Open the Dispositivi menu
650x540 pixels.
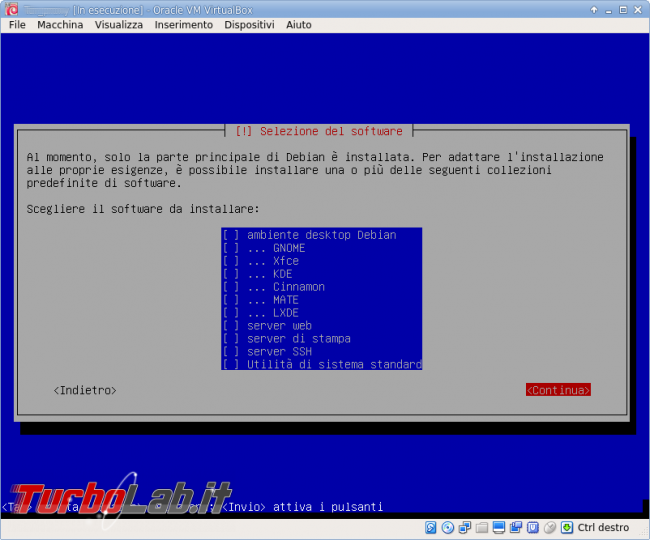click(249, 25)
